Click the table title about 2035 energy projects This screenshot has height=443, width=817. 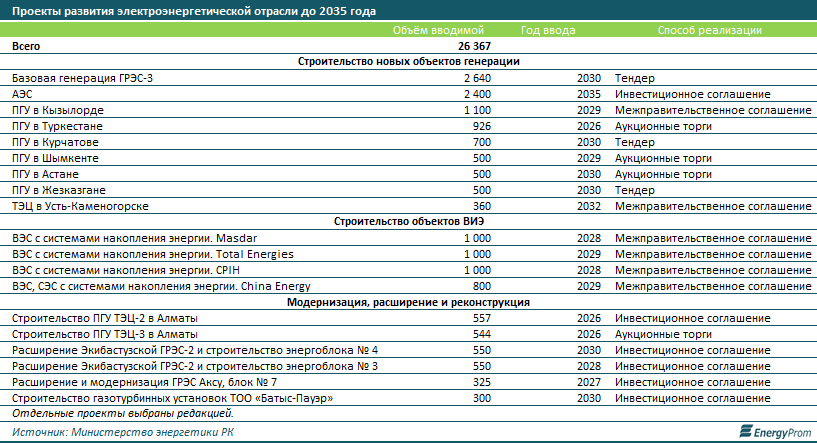click(x=188, y=11)
